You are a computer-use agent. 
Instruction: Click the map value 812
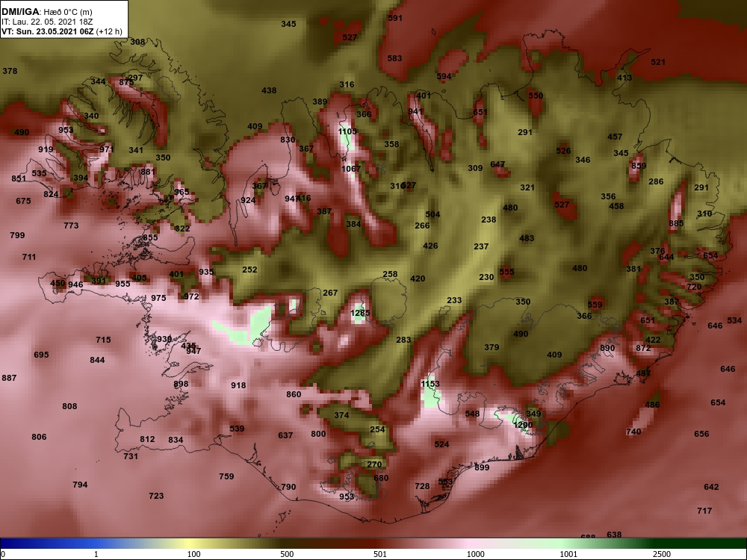point(147,439)
